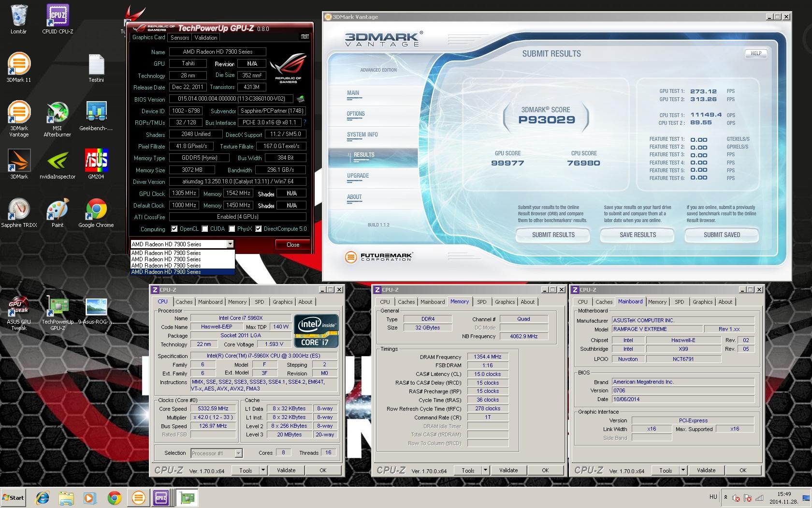Open ASUS GPU Tweak desktop icon
The image size is (812, 508).
(x=18, y=313)
